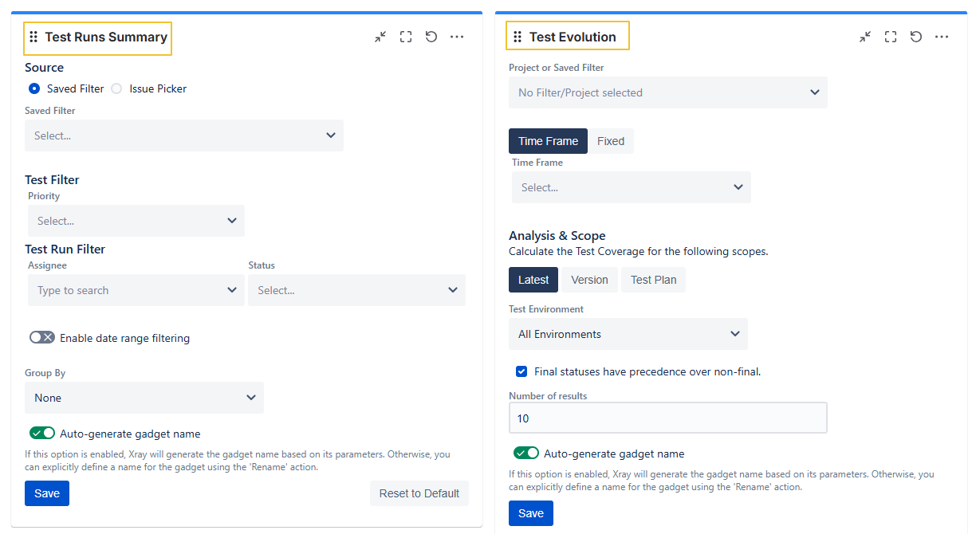Select the Issue Picker radio option
The image size is (980, 534).
point(116,88)
